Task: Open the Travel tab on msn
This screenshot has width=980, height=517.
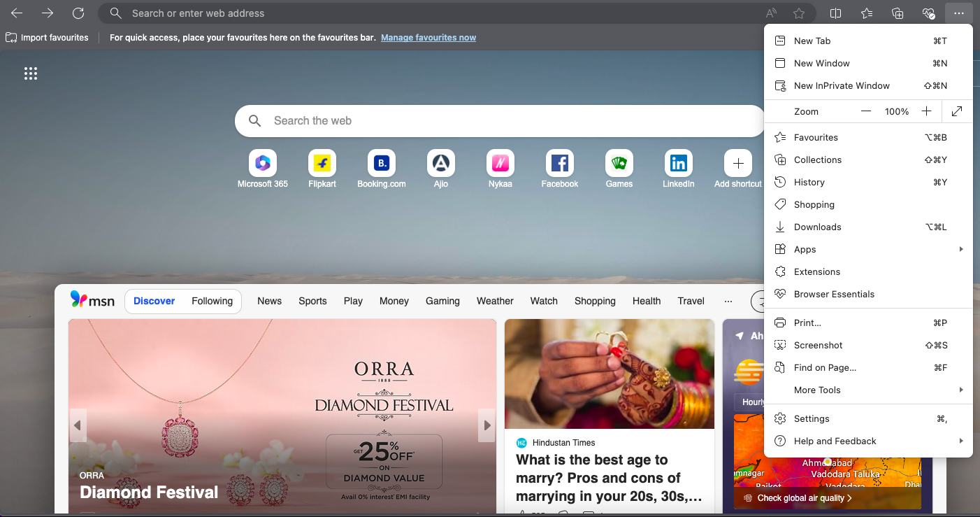Action: pyautogui.click(x=691, y=301)
